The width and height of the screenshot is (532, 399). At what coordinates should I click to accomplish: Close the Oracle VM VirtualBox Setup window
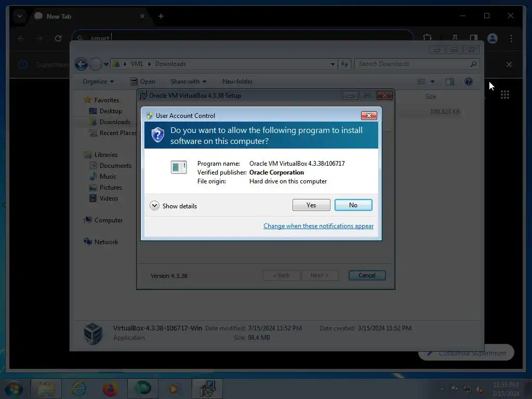tap(384, 96)
